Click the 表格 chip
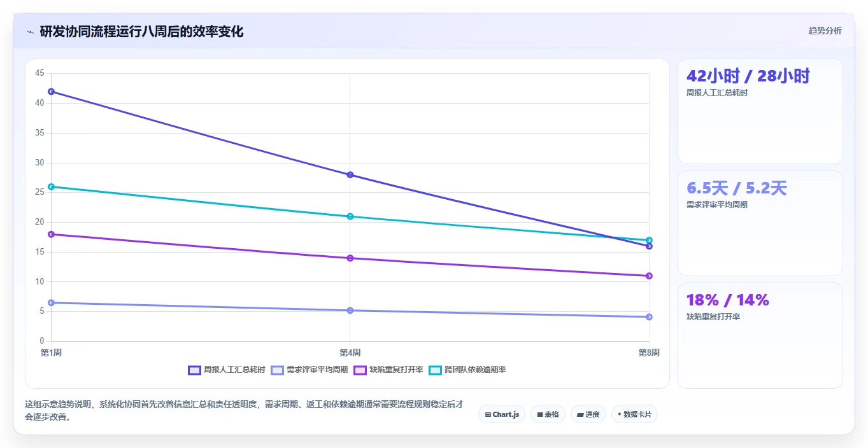Image resolution: width=868 pixels, height=448 pixels. 548,414
